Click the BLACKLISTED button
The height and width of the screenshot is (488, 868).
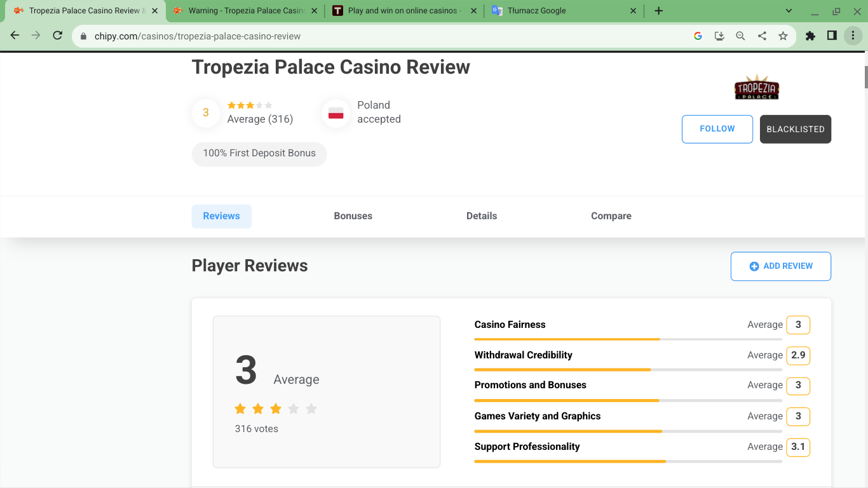coord(795,129)
